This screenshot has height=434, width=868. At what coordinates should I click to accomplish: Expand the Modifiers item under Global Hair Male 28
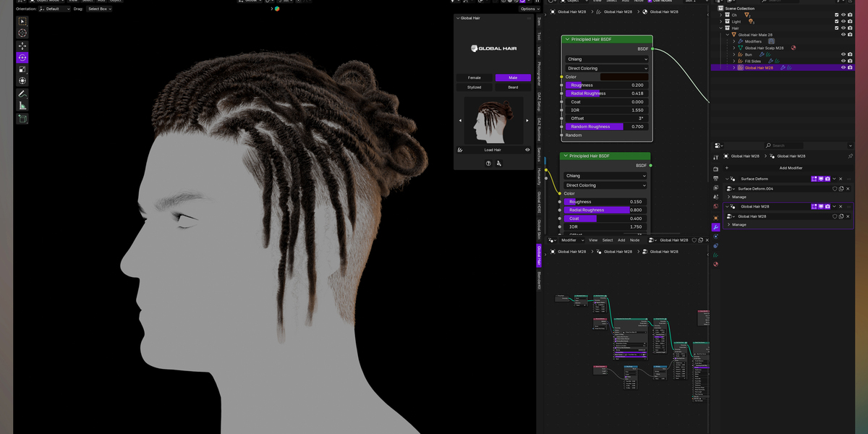pos(733,41)
